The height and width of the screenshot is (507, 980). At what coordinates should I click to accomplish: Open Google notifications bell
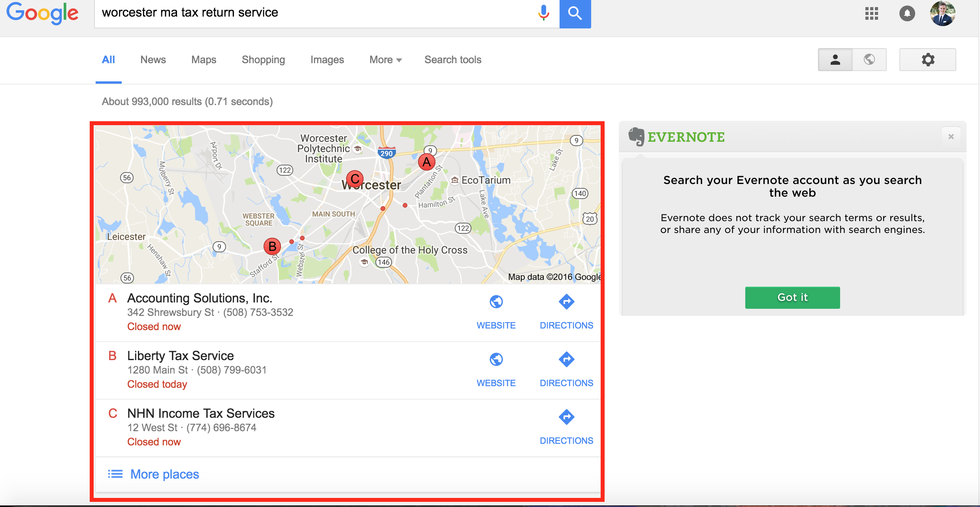(x=907, y=14)
